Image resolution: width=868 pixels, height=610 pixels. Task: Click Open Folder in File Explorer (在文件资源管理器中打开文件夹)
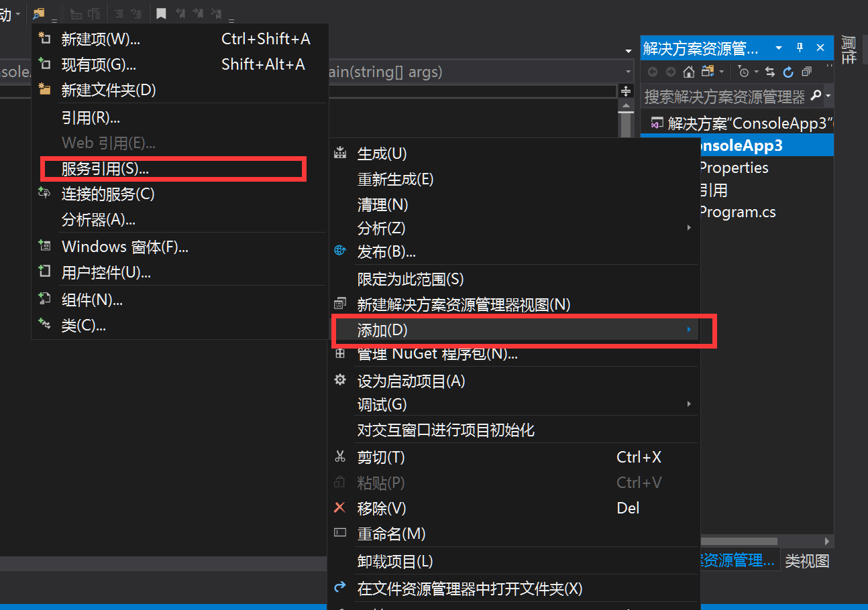(x=514, y=589)
